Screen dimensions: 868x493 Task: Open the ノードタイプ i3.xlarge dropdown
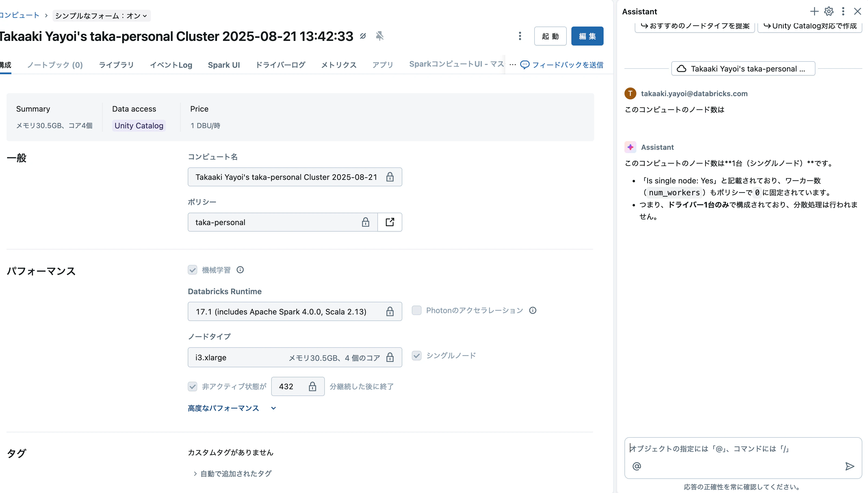[x=295, y=357]
